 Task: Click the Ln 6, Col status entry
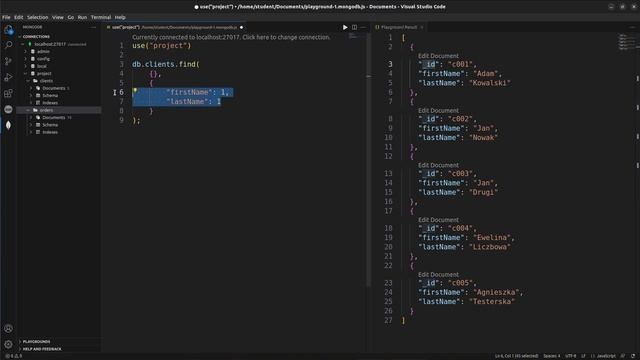(x=516, y=356)
